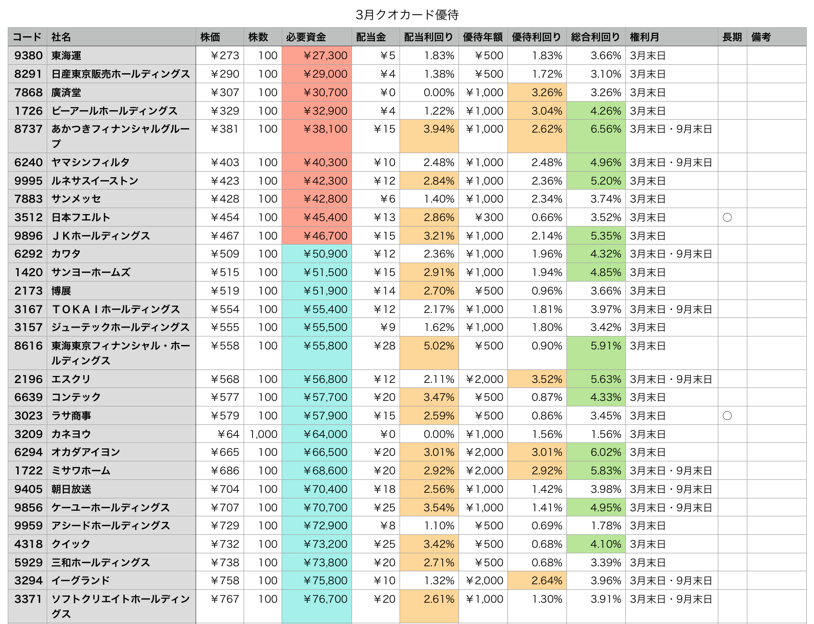Select company ヤマシンフィルタ
The width and height of the screenshot is (814, 624).
(90, 162)
